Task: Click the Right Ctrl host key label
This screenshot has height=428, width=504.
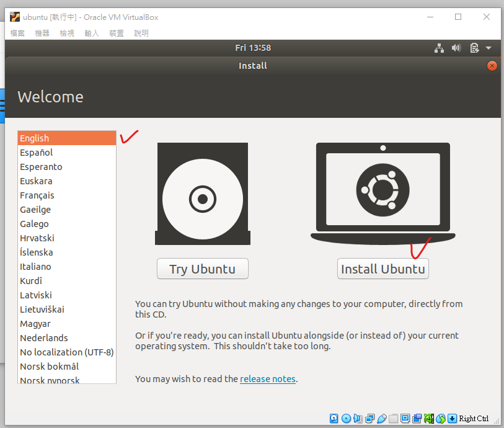Action: pos(474,418)
